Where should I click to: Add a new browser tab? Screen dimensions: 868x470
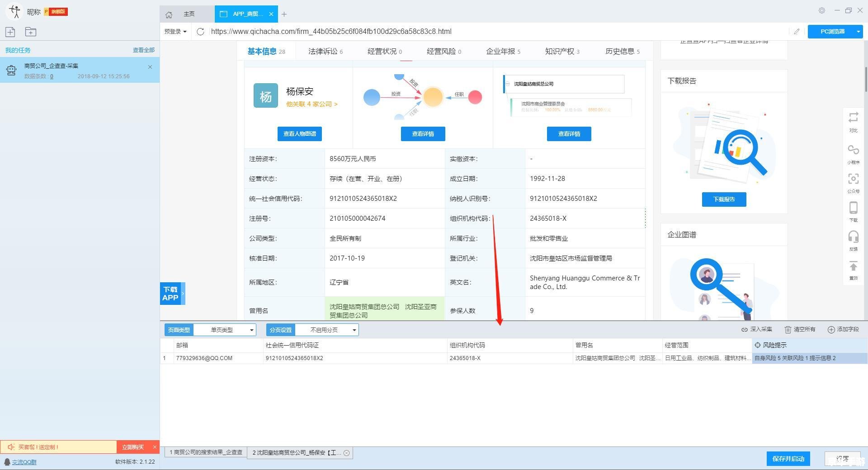click(284, 14)
